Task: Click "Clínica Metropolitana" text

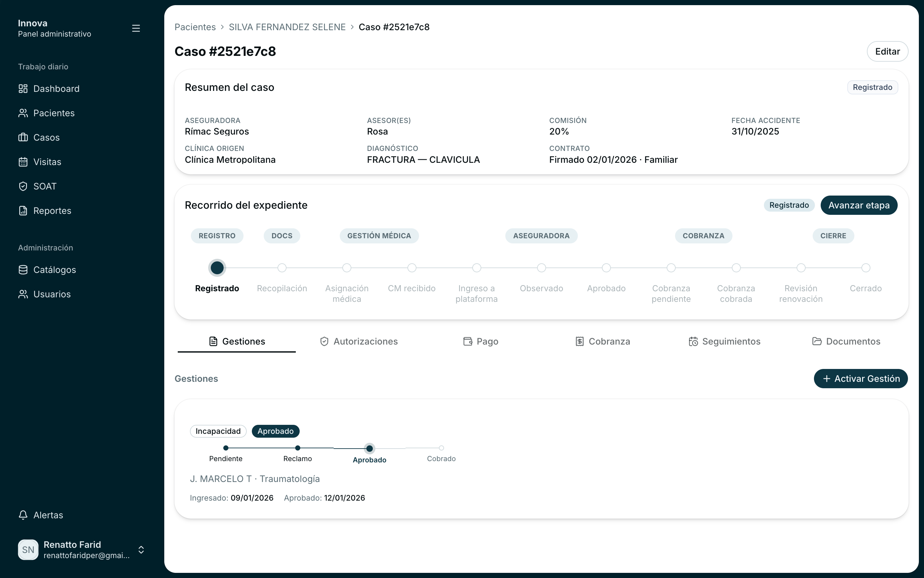Action: click(x=230, y=160)
